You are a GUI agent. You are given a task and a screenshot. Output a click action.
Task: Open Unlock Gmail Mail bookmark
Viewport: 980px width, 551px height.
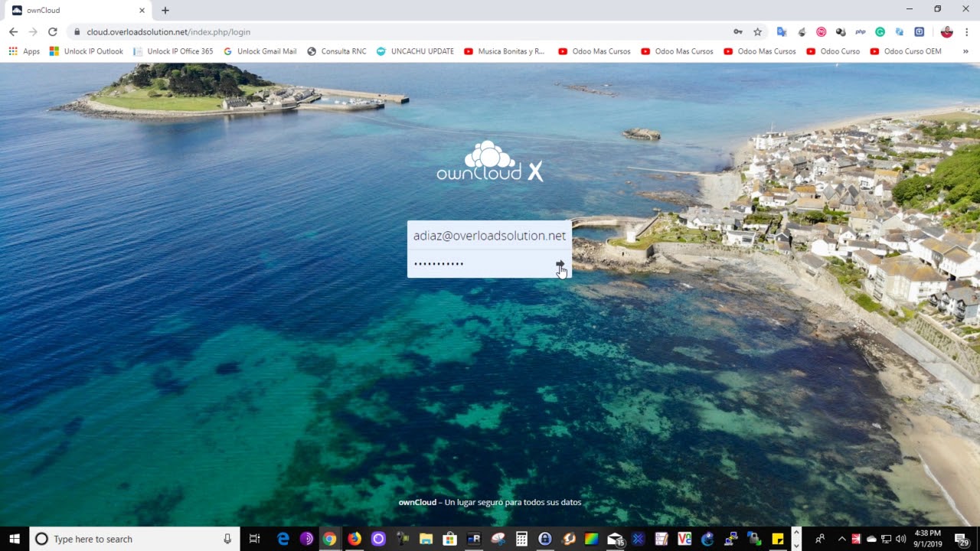[260, 51]
